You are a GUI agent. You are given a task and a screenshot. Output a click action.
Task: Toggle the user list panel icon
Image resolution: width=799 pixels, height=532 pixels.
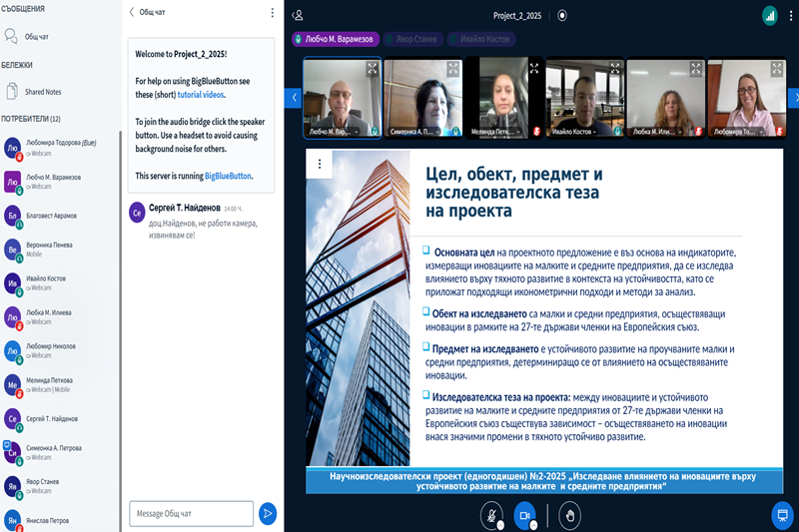click(x=298, y=15)
